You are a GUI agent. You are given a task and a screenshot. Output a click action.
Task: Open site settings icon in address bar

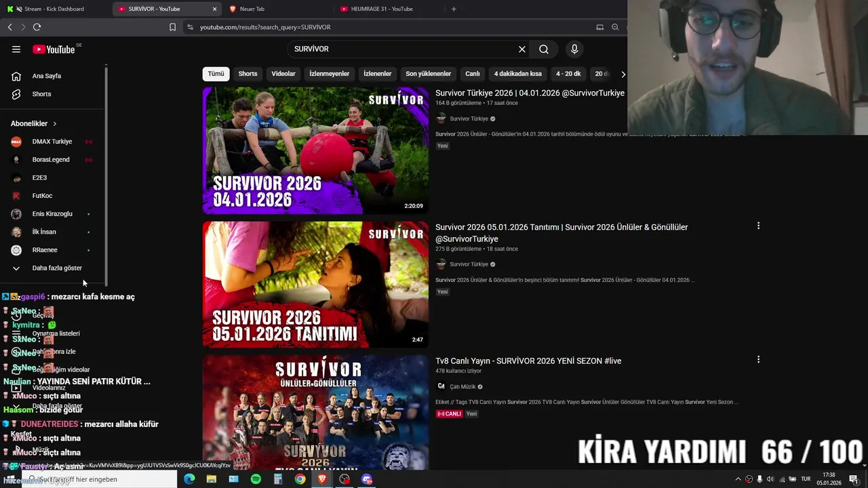click(x=190, y=27)
